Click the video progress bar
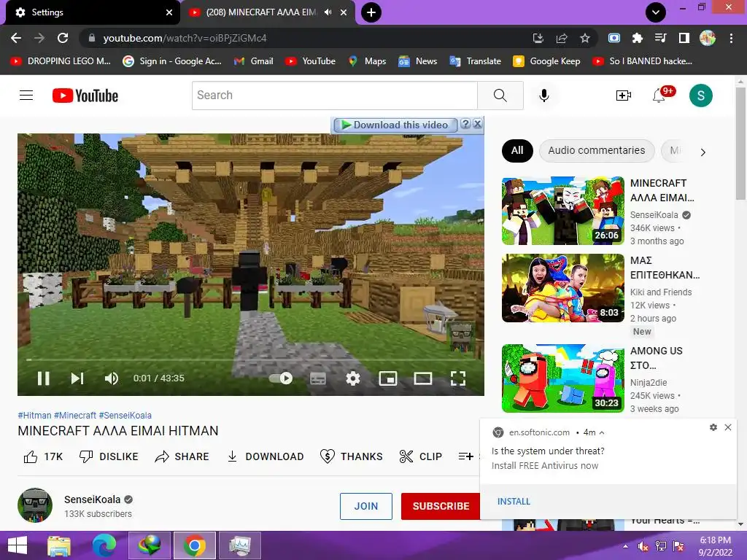Viewport: 747px width, 560px height. point(251,359)
